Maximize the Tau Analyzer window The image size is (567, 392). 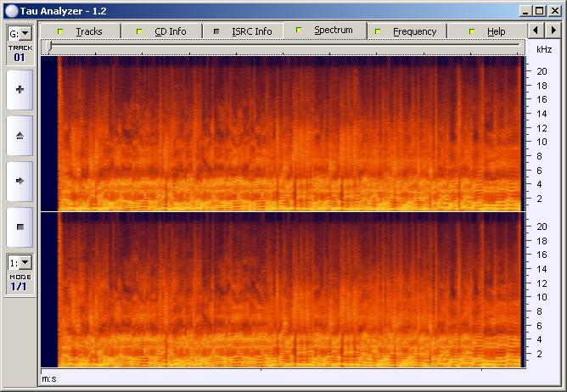tap(541, 10)
